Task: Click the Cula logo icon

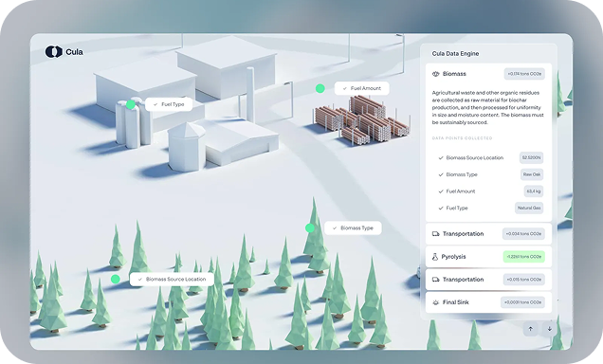Action: click(x=53, y=51)
